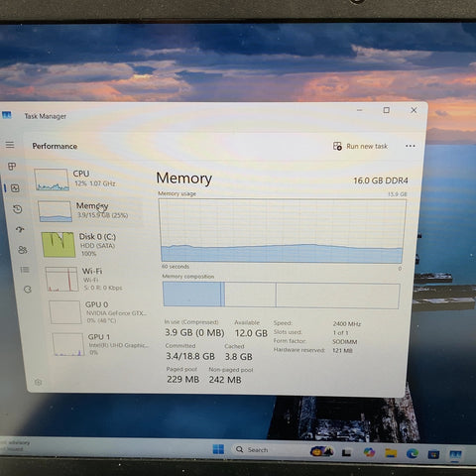Select the CPU performance entry
This screenshot has height=476, width=476.
(87, 179)
